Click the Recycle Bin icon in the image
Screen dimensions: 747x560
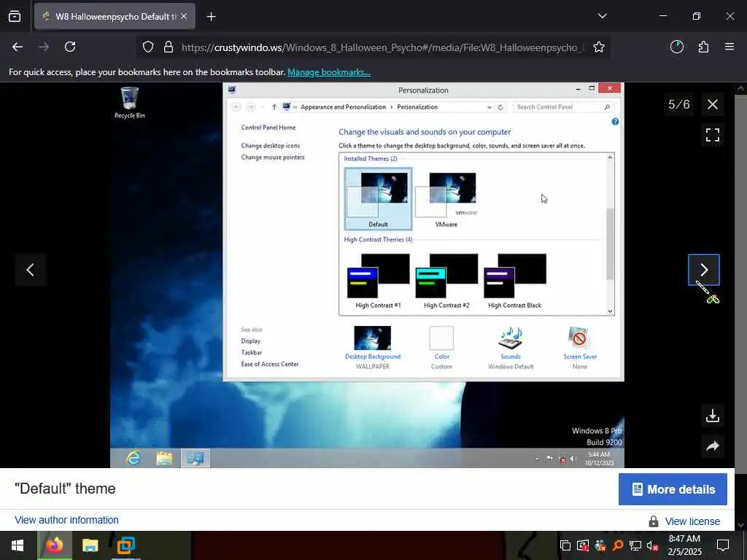pyautogui.click(x=130, y=102)
